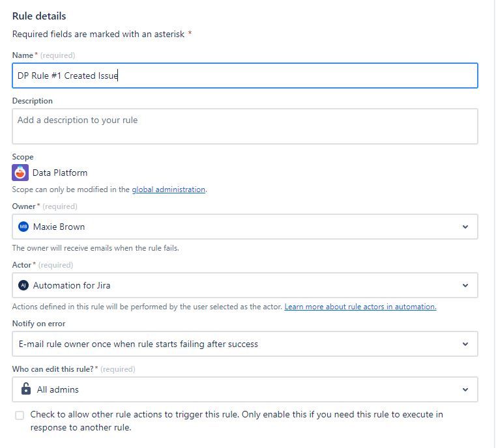Screen dimensions: 496x448
Task: Enable the allow other rule actions checkbox
Action: (20, 415)
